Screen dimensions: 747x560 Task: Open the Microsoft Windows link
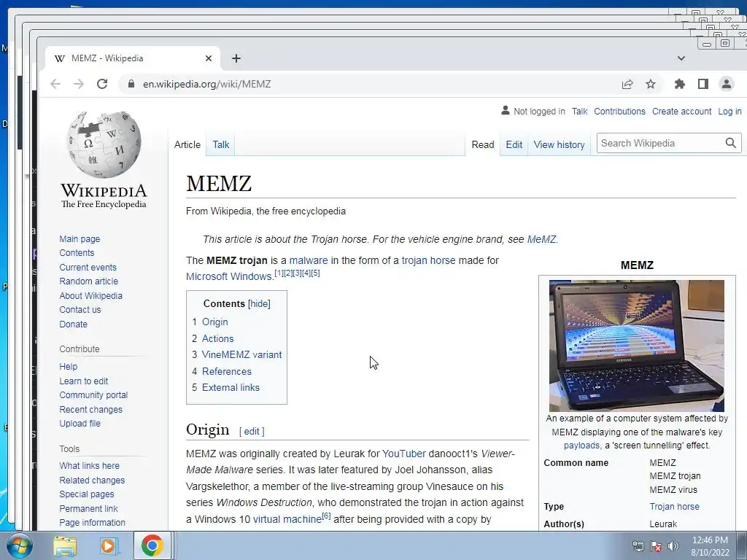228,276
